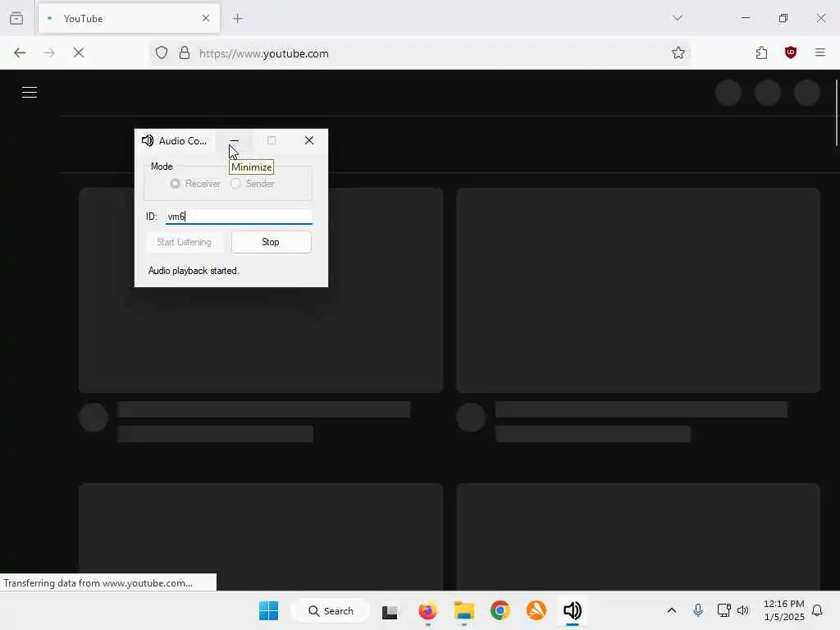Open the orange app on the taskbar
Screen dimensions: 840x630
click(536, 610)
